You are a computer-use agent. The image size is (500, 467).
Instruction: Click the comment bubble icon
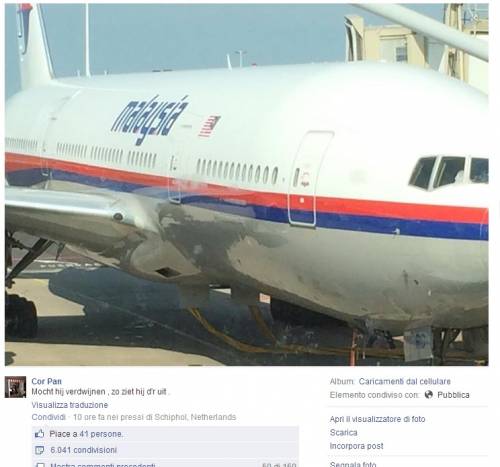coord(40,465)
